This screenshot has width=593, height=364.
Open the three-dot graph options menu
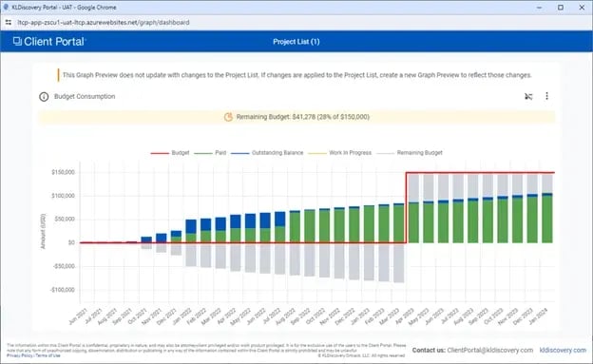click(546, 96)
